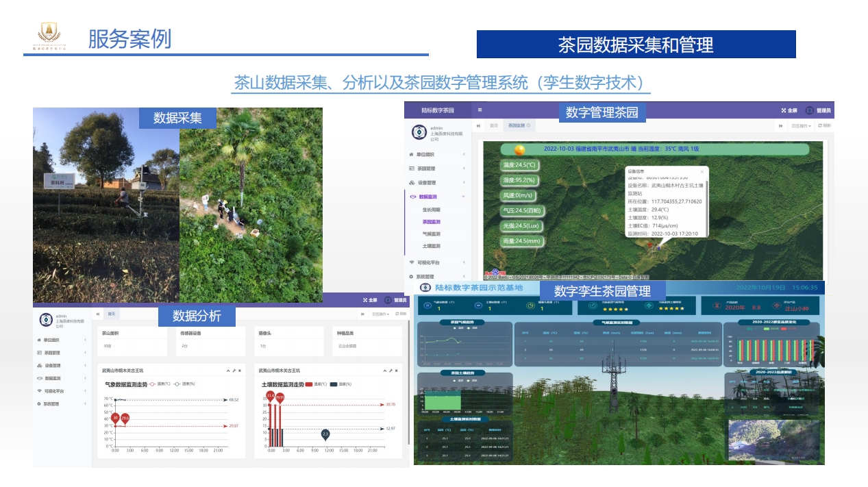Expand 单位组织 in the map window sidebar
Screen dimensions: 868x487
point(436,154)
